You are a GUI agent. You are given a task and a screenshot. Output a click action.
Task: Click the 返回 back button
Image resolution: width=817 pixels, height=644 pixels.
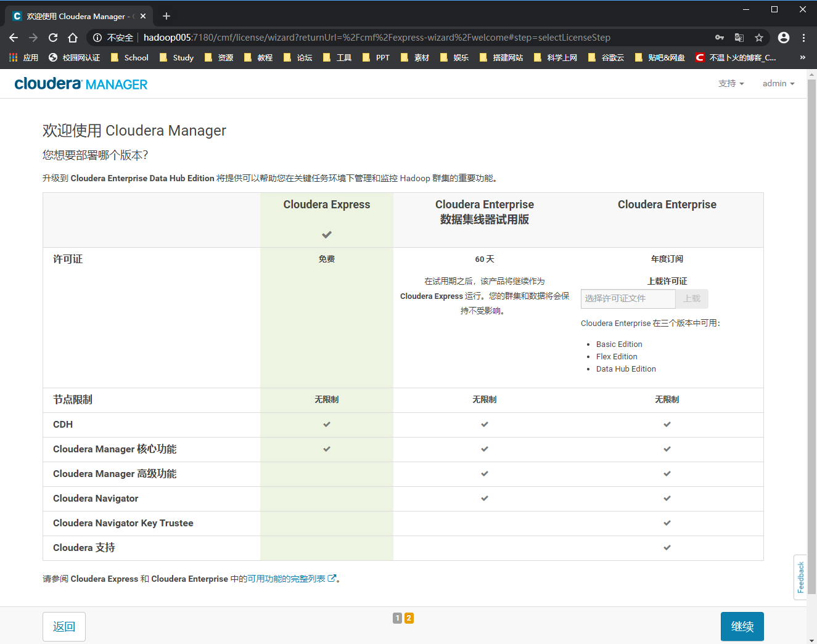[x=64, y=627]
